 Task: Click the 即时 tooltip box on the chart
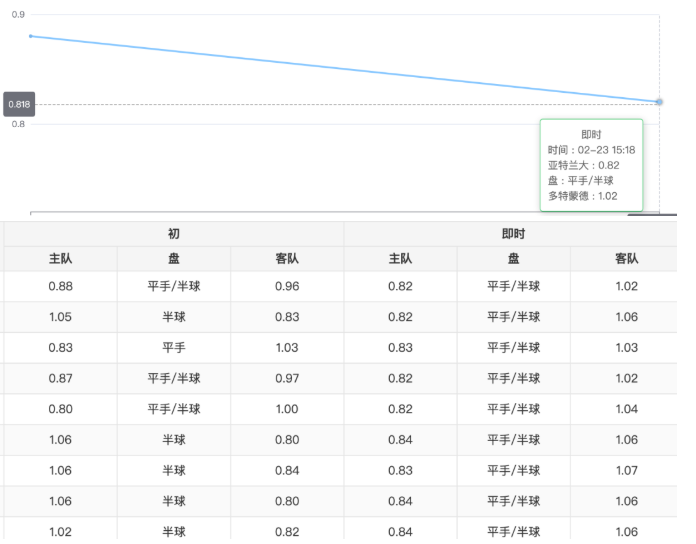point(591,165)
